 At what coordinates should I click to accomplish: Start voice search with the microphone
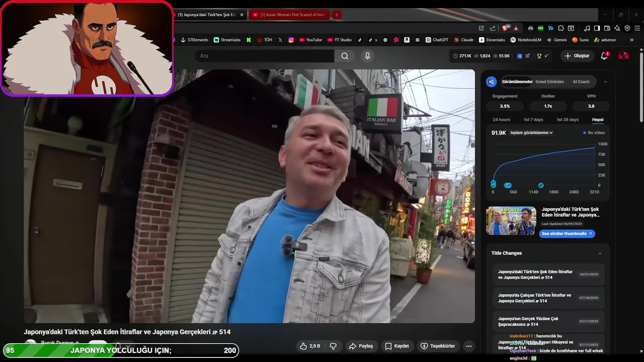pos(367,56)
